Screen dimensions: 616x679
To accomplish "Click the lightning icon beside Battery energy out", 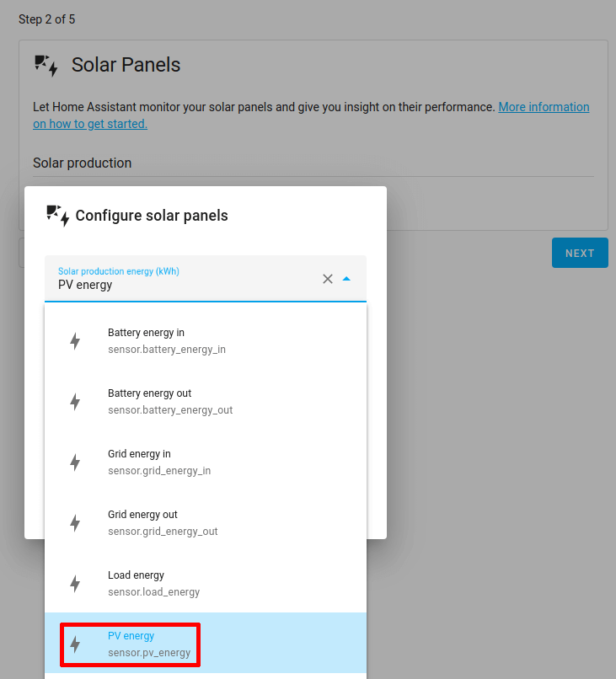I will click(x=75, y=401).
